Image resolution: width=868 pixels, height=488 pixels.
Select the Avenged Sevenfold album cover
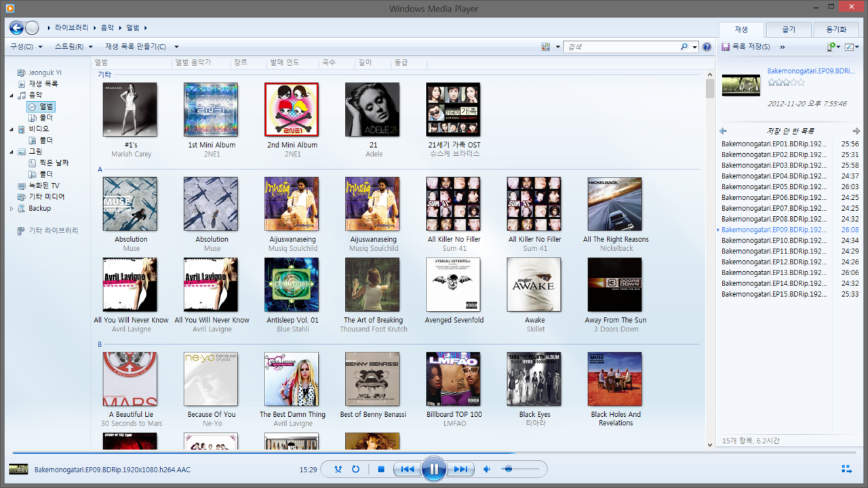point(453,285)
